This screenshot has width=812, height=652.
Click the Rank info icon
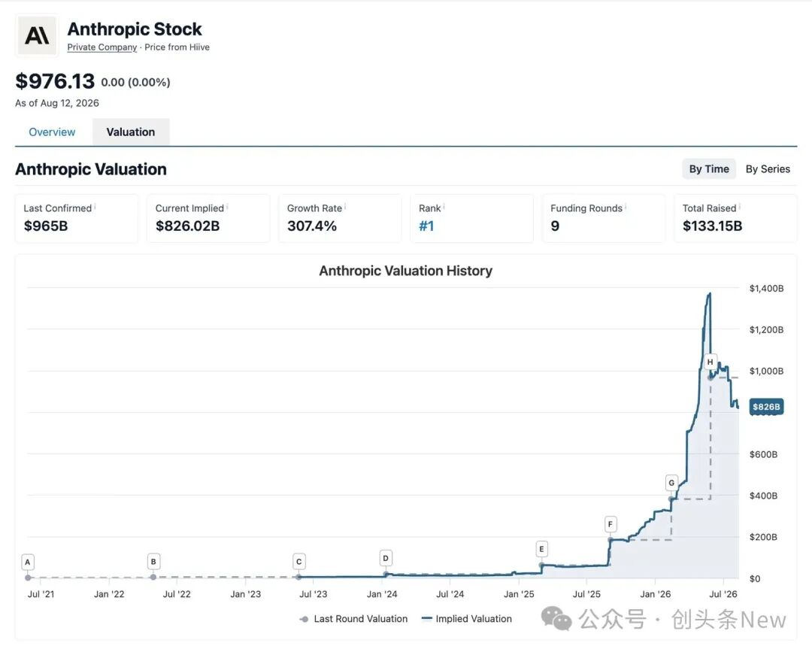pos(444,207)
